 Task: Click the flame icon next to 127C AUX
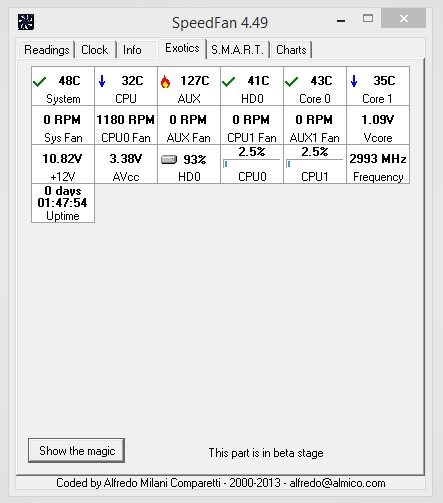165,81
